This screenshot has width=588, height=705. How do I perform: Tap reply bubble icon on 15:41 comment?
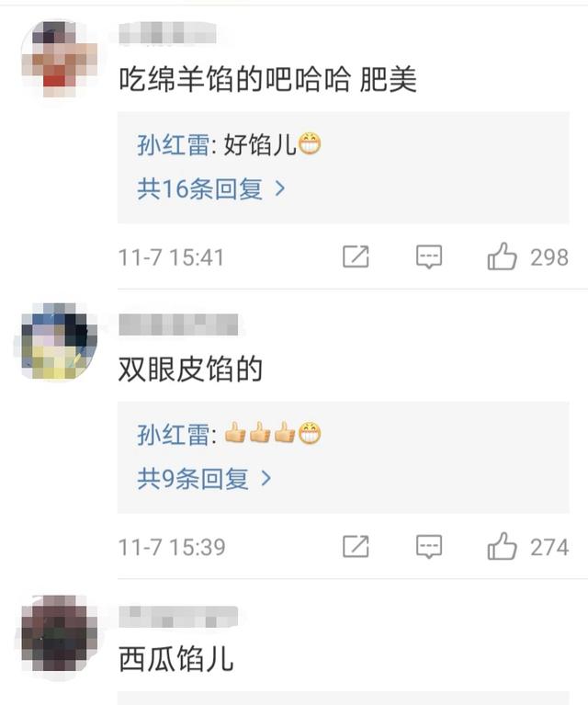(x=429, y=256)
